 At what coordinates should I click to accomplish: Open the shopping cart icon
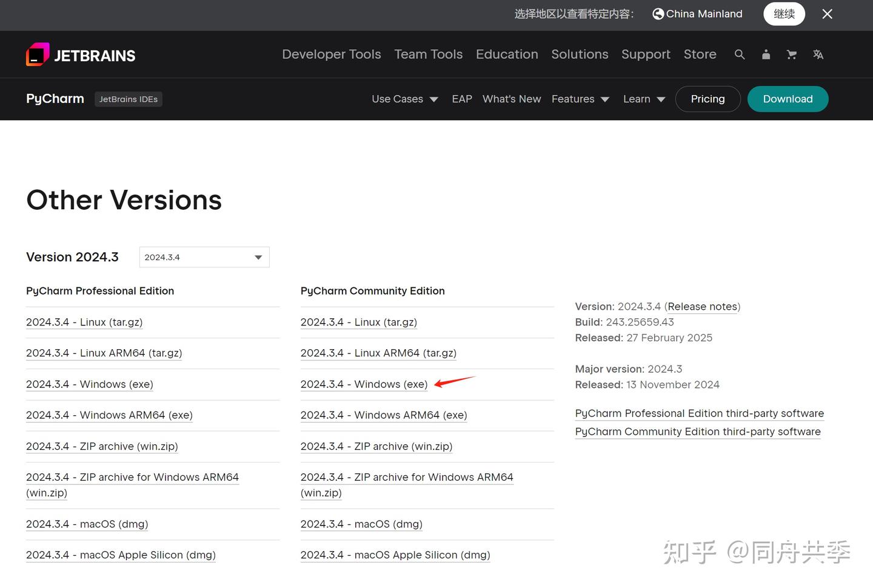792,54
